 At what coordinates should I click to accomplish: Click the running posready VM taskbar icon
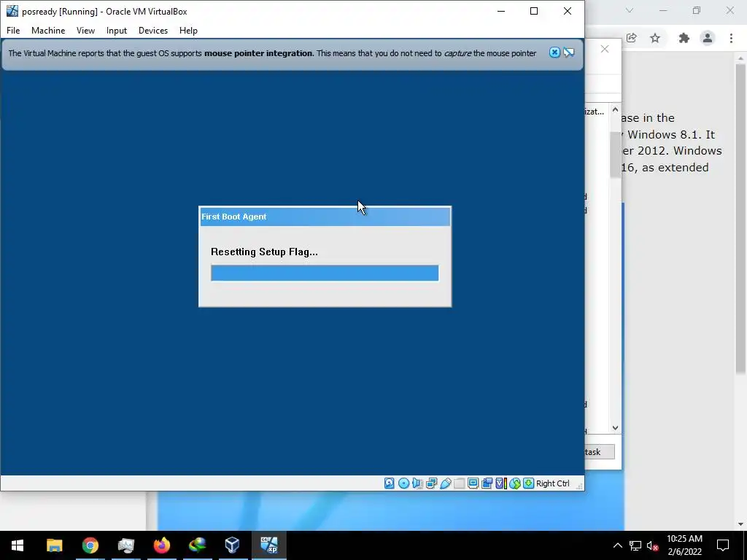[x=268, y=545]
